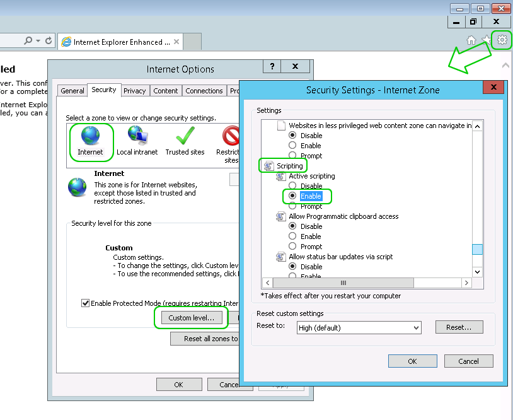Open Favorites with the star icon
Viewport: 513px width, 420px height.
click(x=486, y=40)
